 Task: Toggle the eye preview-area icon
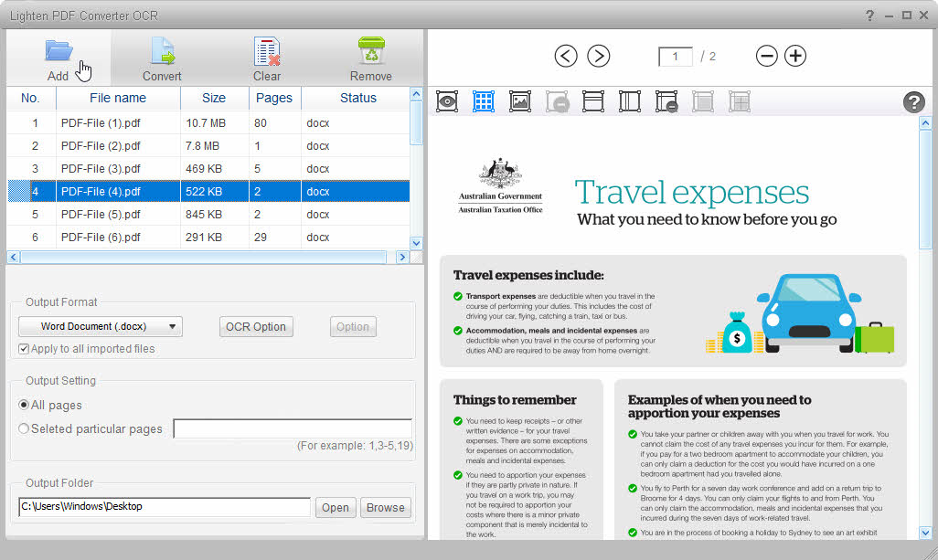(x=447, y=101)
